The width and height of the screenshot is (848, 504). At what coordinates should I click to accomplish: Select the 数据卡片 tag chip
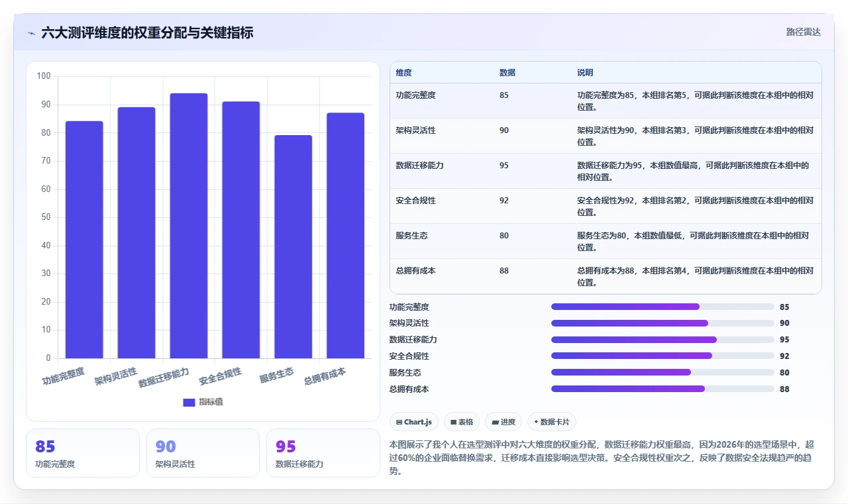click(x=552, y=422)
